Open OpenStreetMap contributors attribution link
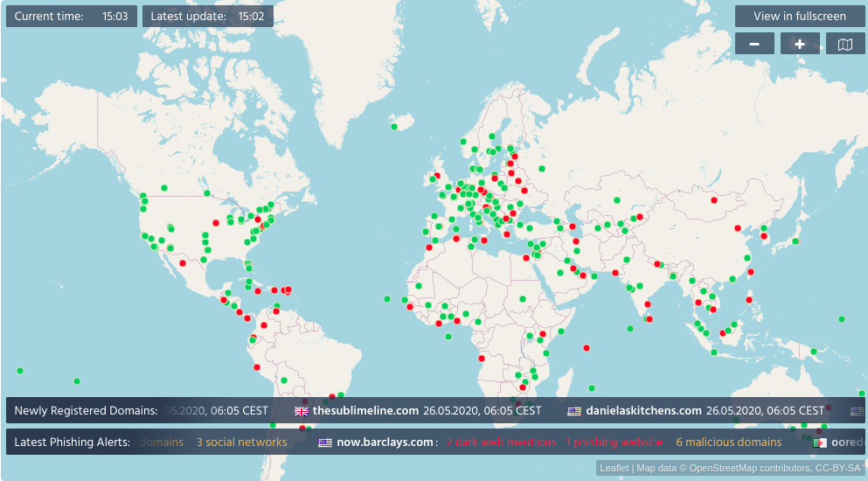Viewport: 868px width, 481px height. 750,468
